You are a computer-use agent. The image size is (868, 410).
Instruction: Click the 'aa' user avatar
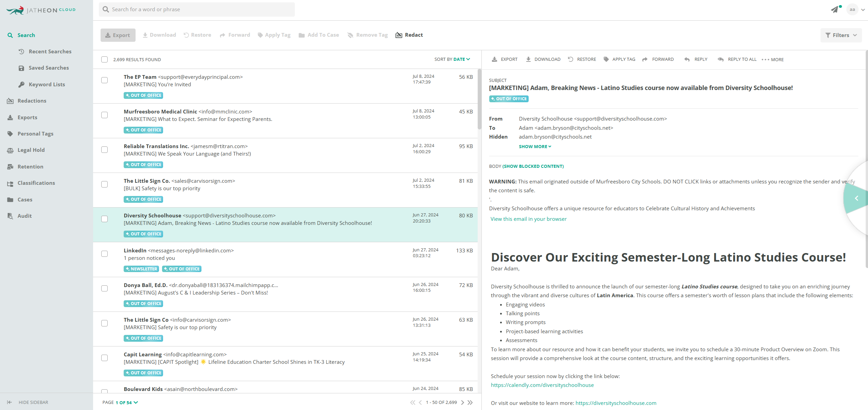coord(852,10)
